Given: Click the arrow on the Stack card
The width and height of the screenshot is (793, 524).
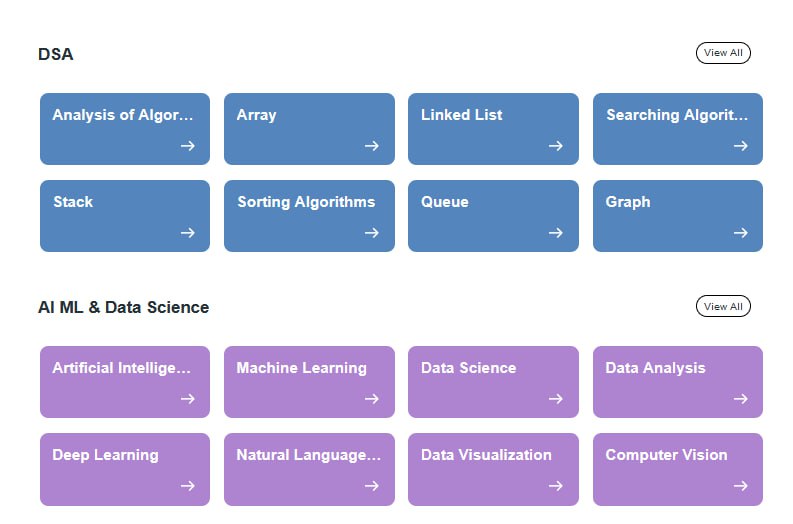Looking at the screenshot, I should 187,233.
